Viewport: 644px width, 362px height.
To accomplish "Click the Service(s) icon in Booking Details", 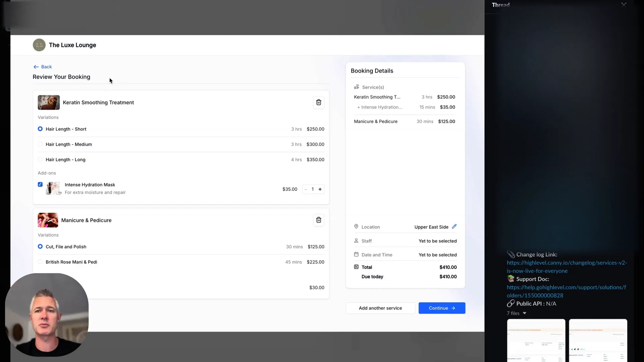I will (357, 87).
